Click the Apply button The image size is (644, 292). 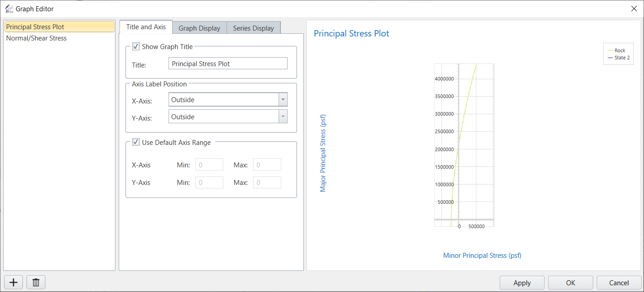point(522,283)
